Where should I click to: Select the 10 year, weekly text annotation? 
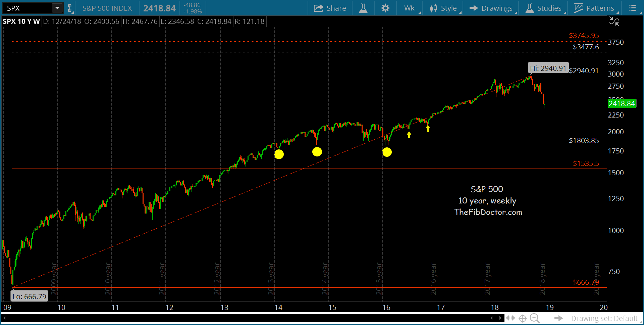click(487, 200)
